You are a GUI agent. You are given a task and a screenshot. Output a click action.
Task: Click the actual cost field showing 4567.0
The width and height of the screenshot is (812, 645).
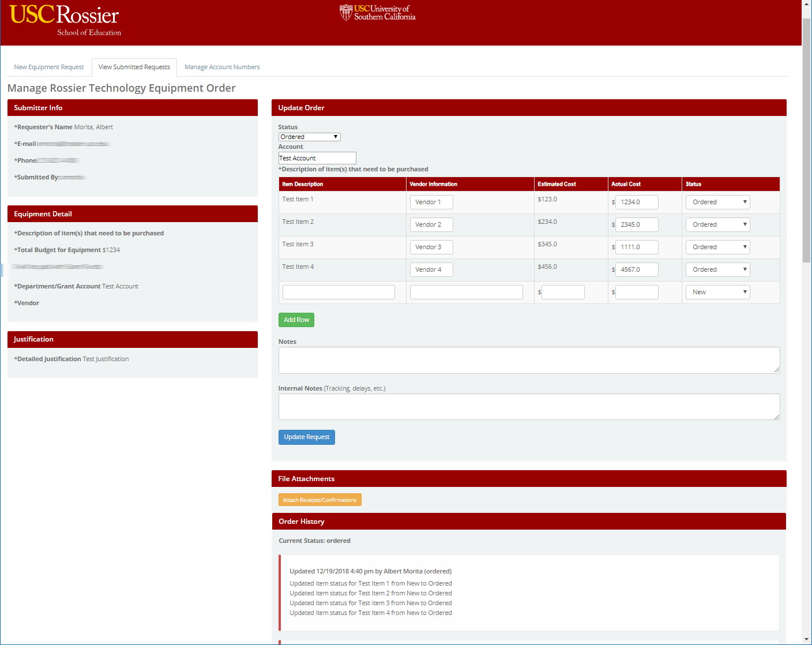637,270
